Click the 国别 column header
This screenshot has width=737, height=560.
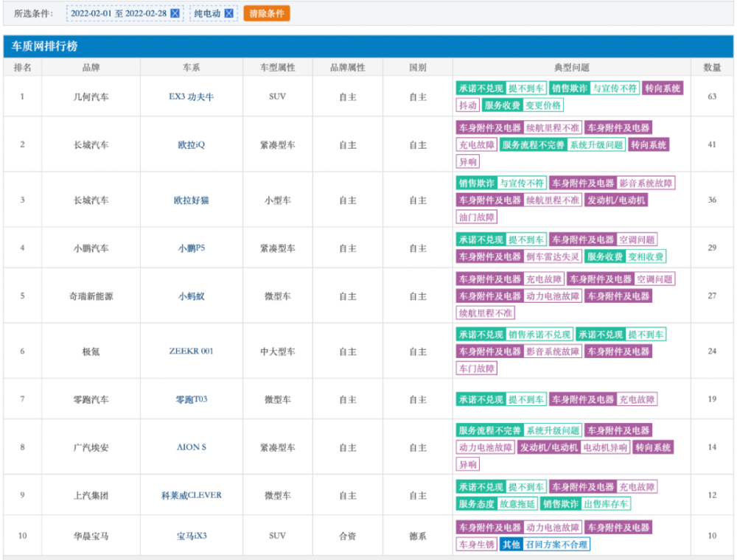pos(417,68)
